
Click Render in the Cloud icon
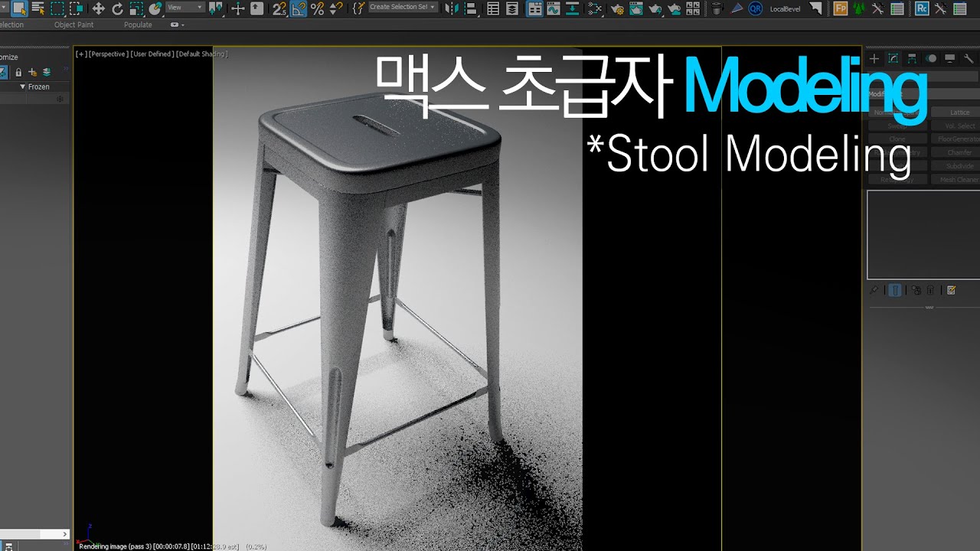tap(674, 8)
